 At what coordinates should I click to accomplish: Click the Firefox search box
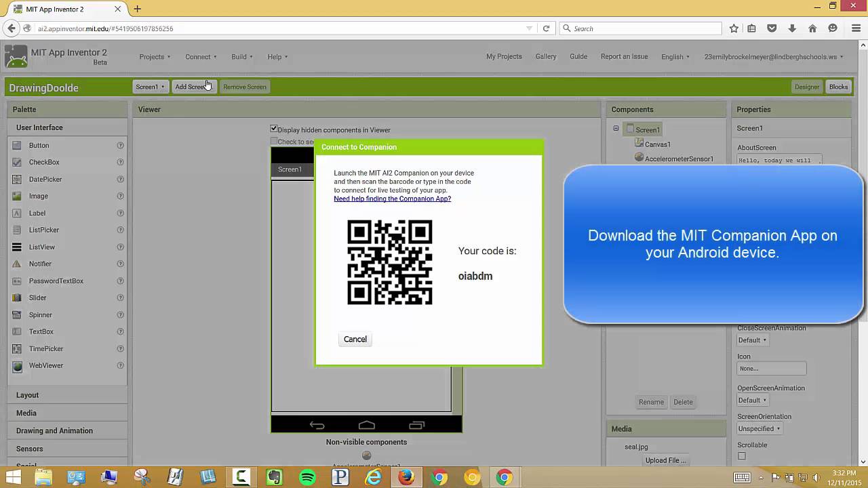point(640,28)
